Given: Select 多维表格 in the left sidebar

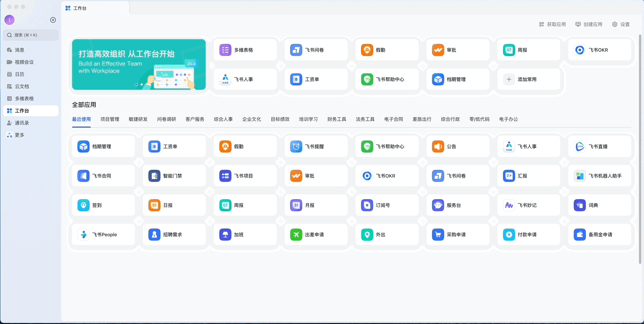Looking at the screenshot, I should (x=30, y=99).
